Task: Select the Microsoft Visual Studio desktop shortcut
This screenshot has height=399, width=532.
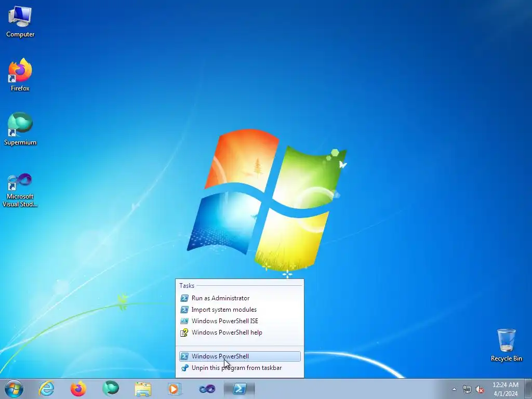Action: click(x=20, y=190)
